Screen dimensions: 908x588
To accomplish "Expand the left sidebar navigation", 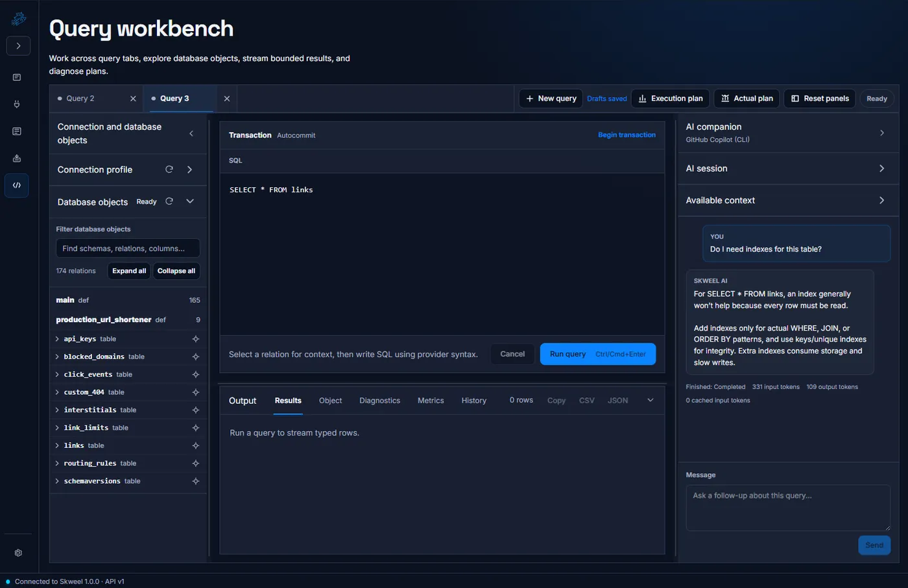I will pos(18,46).
